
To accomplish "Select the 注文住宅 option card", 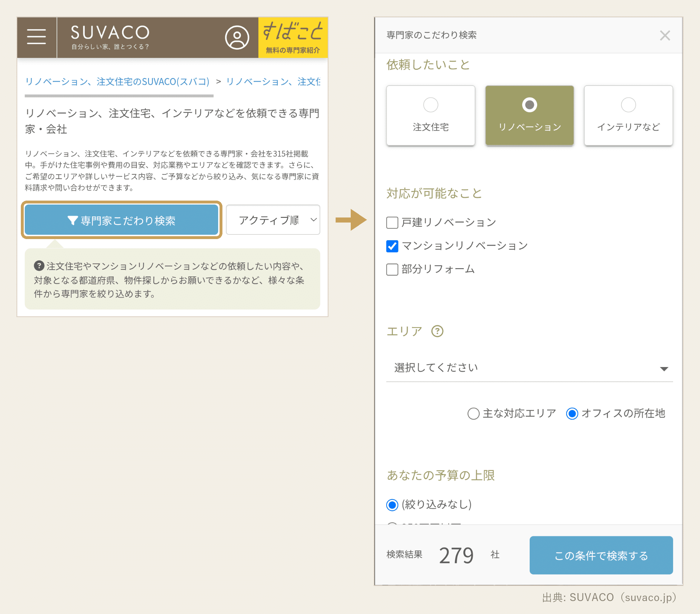I will pyautogui.click(x=430, y=115).
